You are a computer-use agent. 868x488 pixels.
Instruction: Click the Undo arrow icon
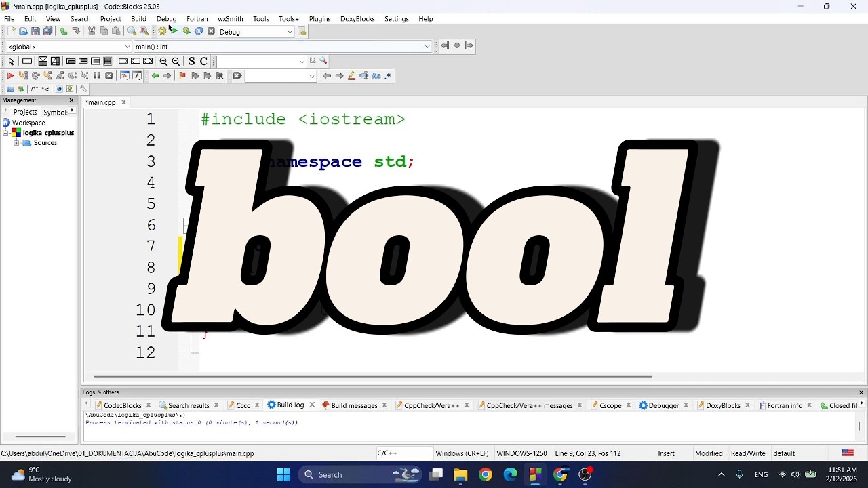point(64,31)
